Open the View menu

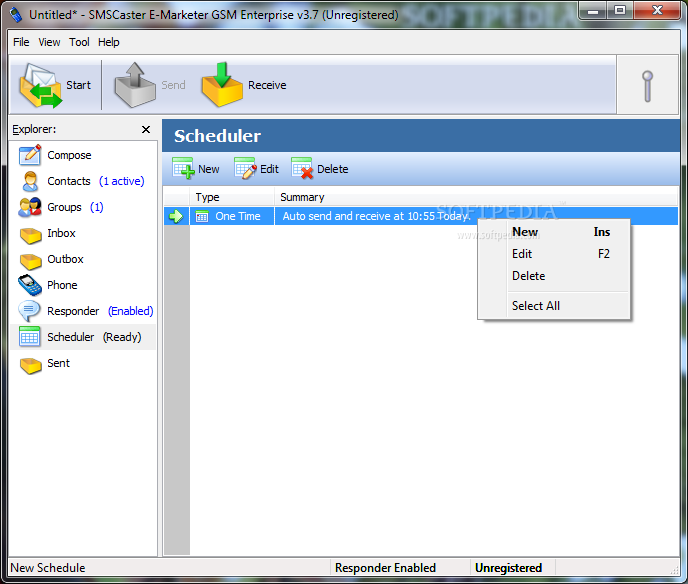tap(49, 42)
